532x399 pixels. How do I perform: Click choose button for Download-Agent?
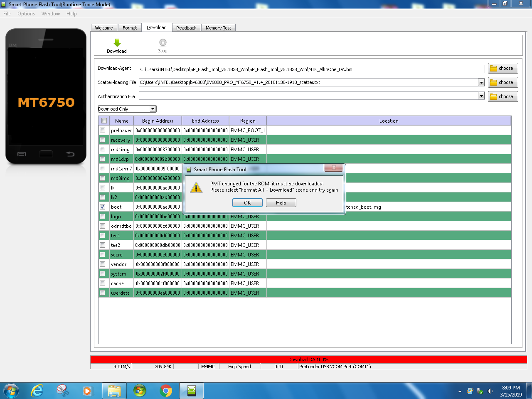pos(503,69)
